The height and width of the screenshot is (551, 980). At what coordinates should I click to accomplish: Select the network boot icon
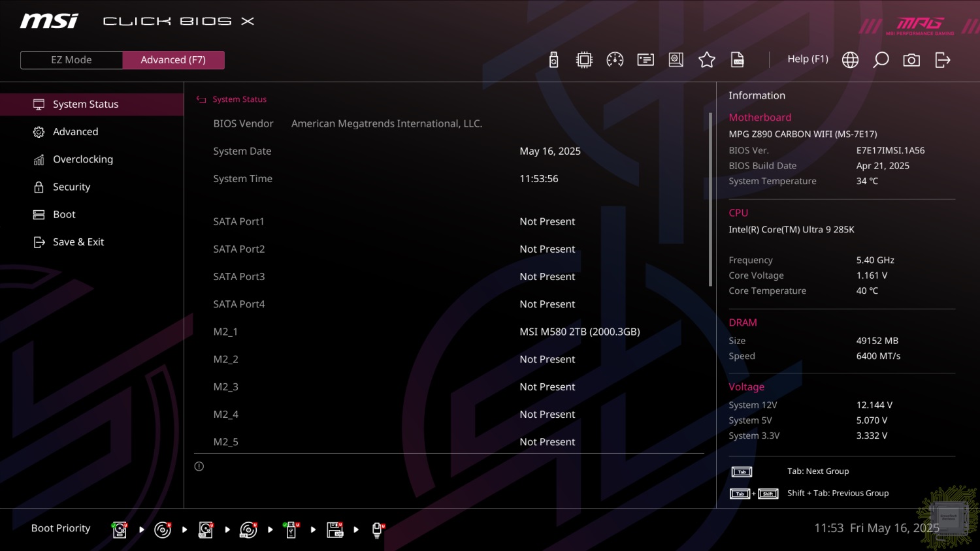coord(378,529)
